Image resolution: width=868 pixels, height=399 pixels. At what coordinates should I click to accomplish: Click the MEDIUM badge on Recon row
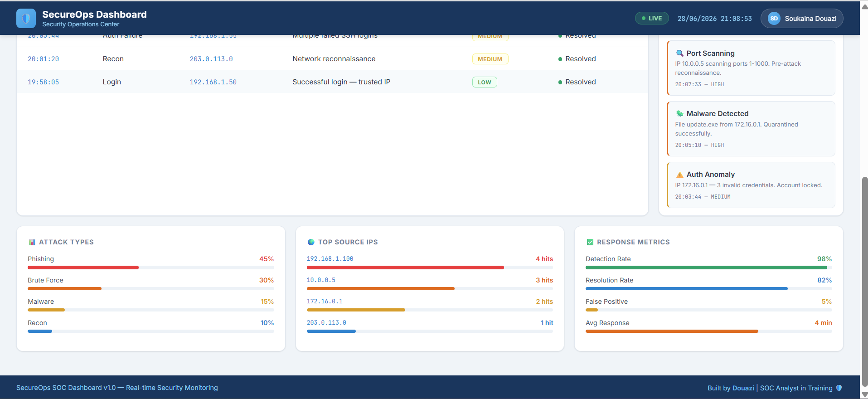pyautogui.click(x=490, y=59)
